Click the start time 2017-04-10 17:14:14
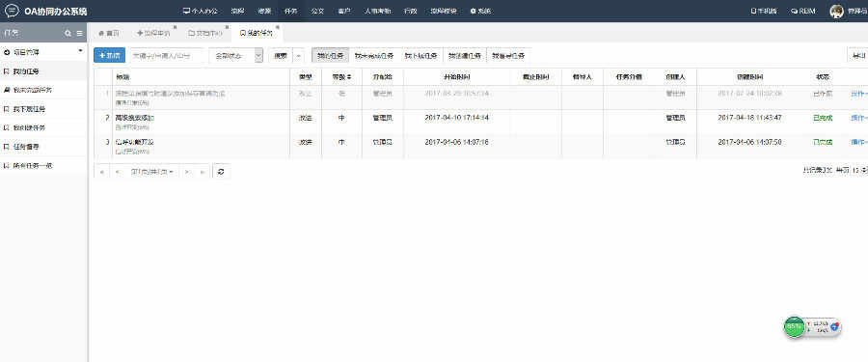Screen dimensions: 868x362 (457, 118)
